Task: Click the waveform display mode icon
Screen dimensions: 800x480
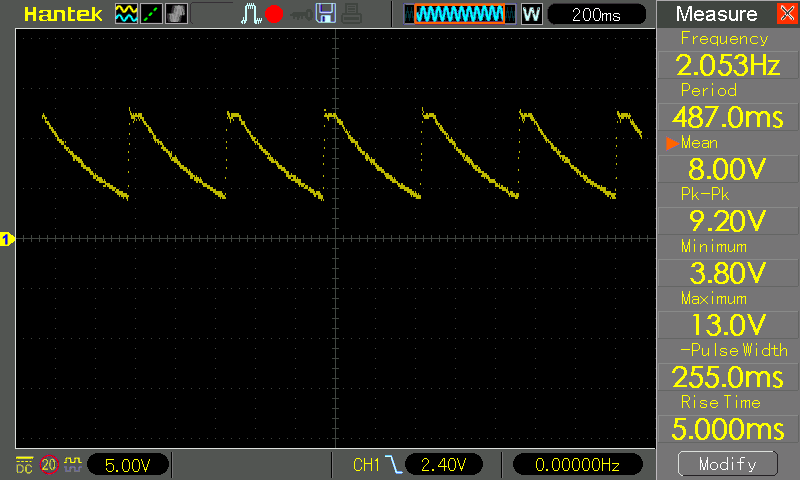Action: coord(126,14)
